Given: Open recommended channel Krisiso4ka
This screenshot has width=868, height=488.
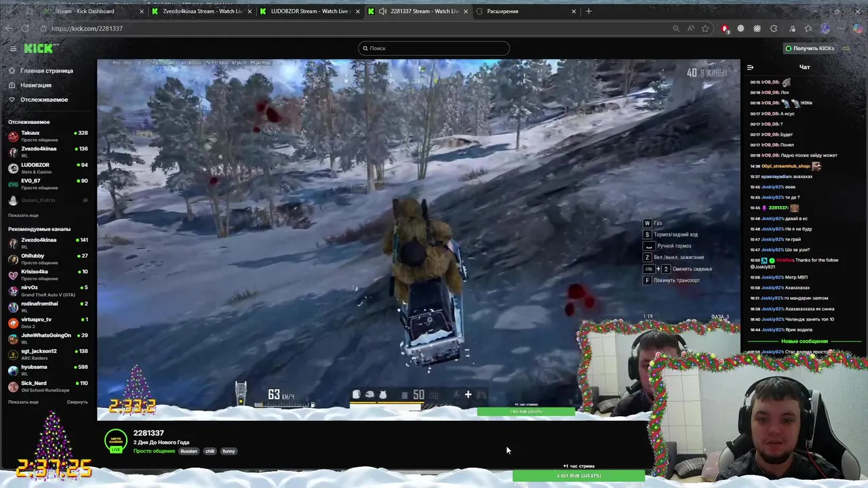Looking at the screenshot, I should pyautogui.click(x=47, y=274).
